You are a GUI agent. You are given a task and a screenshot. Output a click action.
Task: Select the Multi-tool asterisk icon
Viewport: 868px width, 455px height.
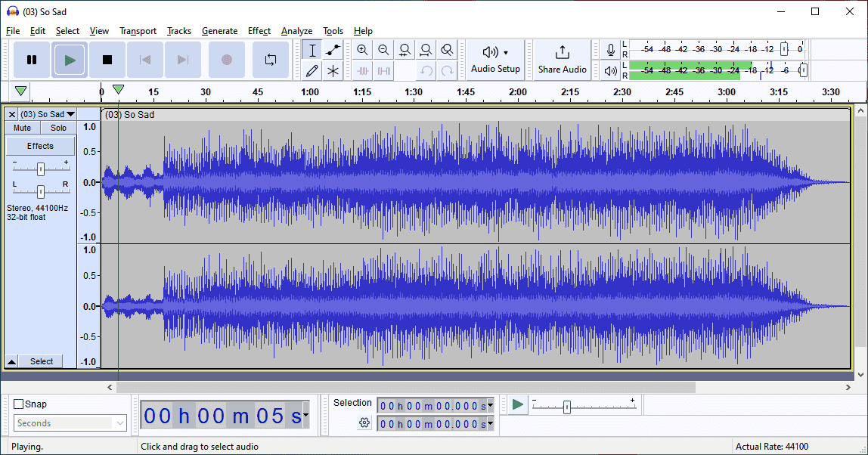point(333,71)
